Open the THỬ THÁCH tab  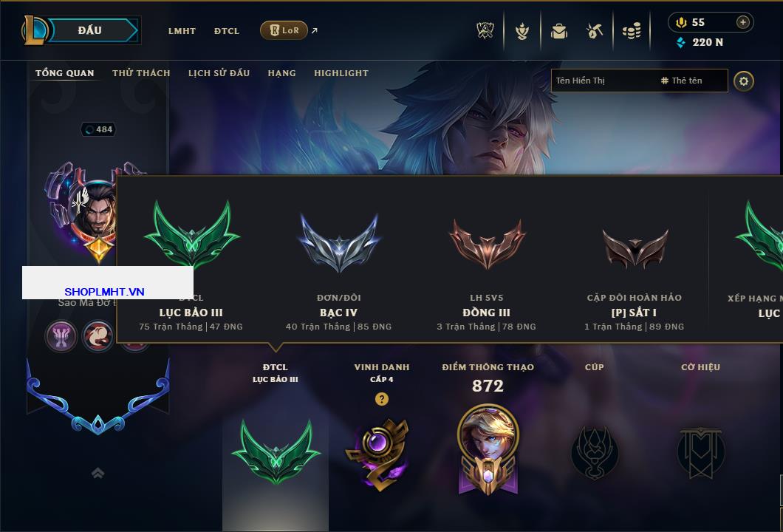point(141,73)
